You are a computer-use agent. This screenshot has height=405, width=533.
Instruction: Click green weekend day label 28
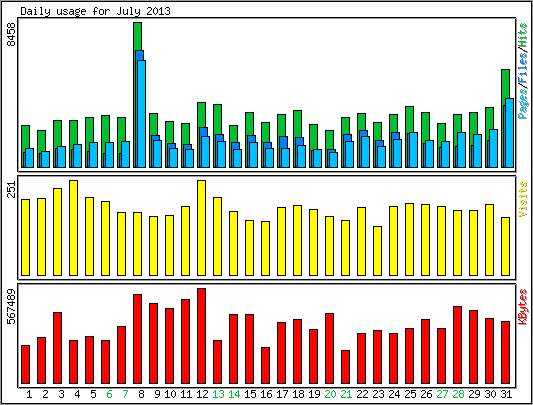tap(458, 394)
